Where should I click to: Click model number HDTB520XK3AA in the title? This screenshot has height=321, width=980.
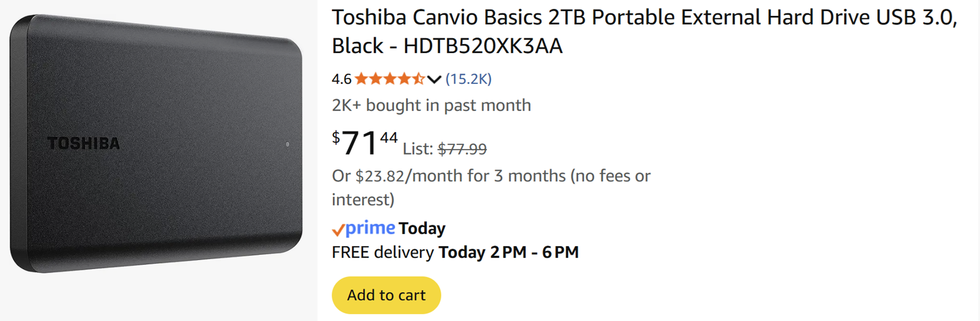coord(483,46)
